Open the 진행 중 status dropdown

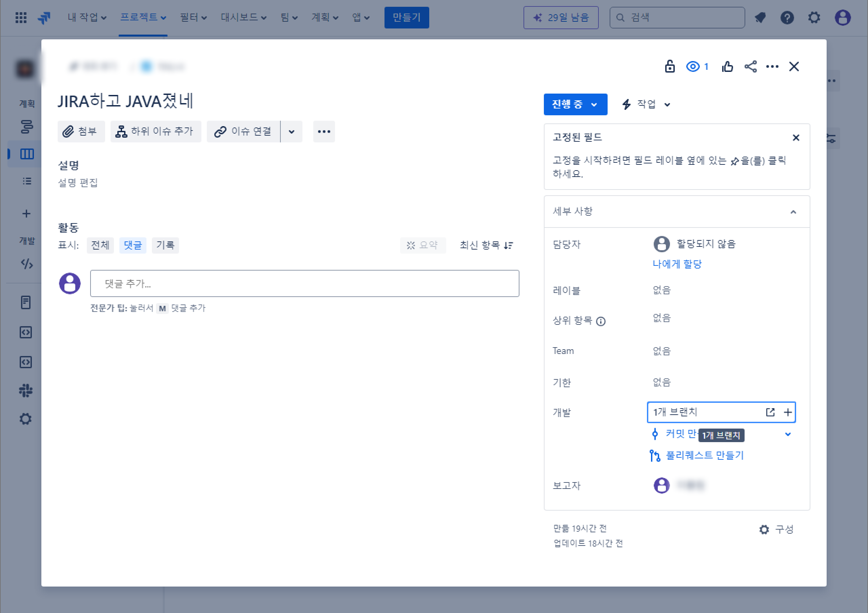coord(575,104)
